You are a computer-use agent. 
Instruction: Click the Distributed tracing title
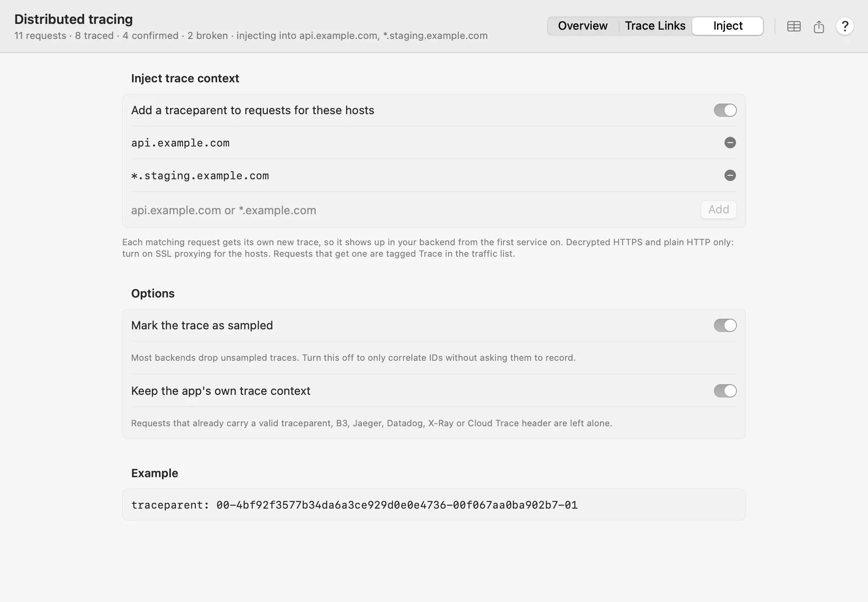pos(74,19)
